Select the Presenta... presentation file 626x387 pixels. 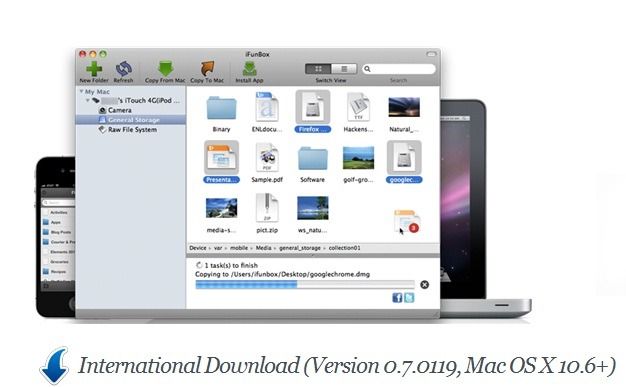[x=221, y=157]
